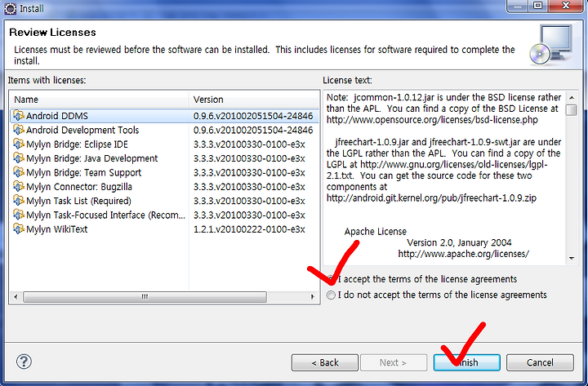Select Mylyn Task-Focused Interface item
The width and height of the screenshot is (588, 386).
(164, 215)
